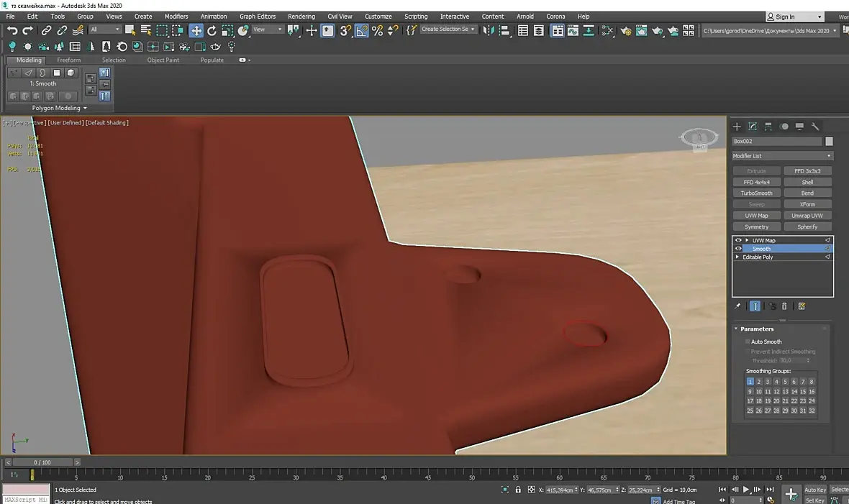Collapse the Parameters rollout
849x504 pixels.
pyautogui.click(x=757, y=329)
